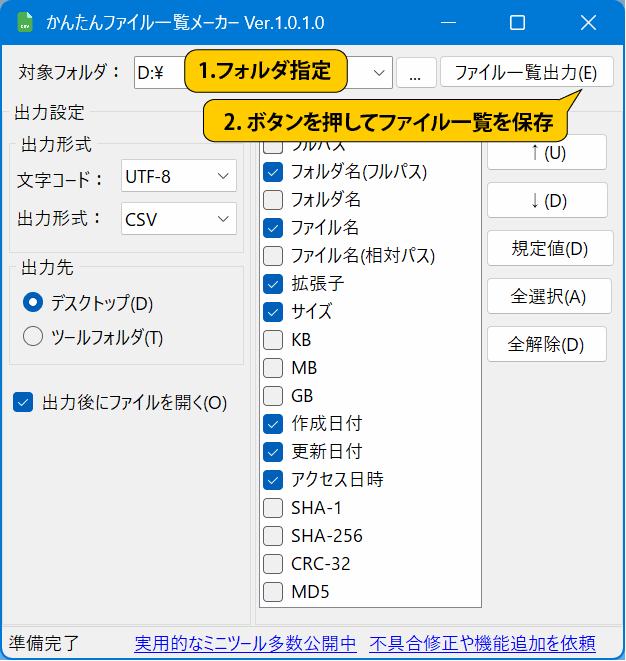Click the ↑ (U) move up button
This screenshot has height=661, width=626.
click(x=547, y=153)
